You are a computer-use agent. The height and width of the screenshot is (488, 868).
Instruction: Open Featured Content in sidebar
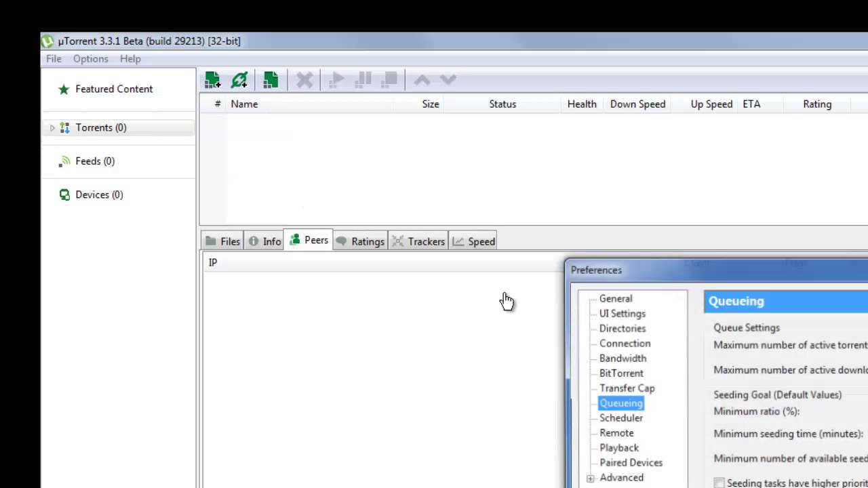point(113,89)
